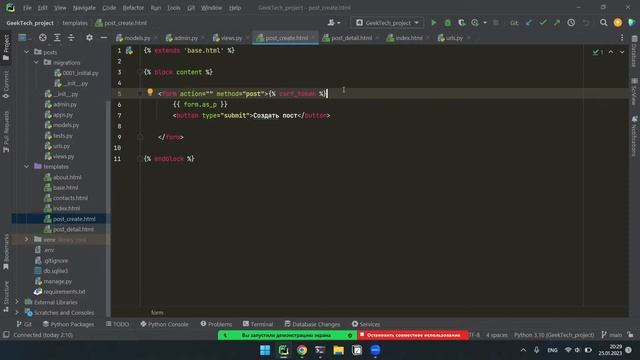
Task: Open Database Changes tool window
Action: (x=312, y=324)
